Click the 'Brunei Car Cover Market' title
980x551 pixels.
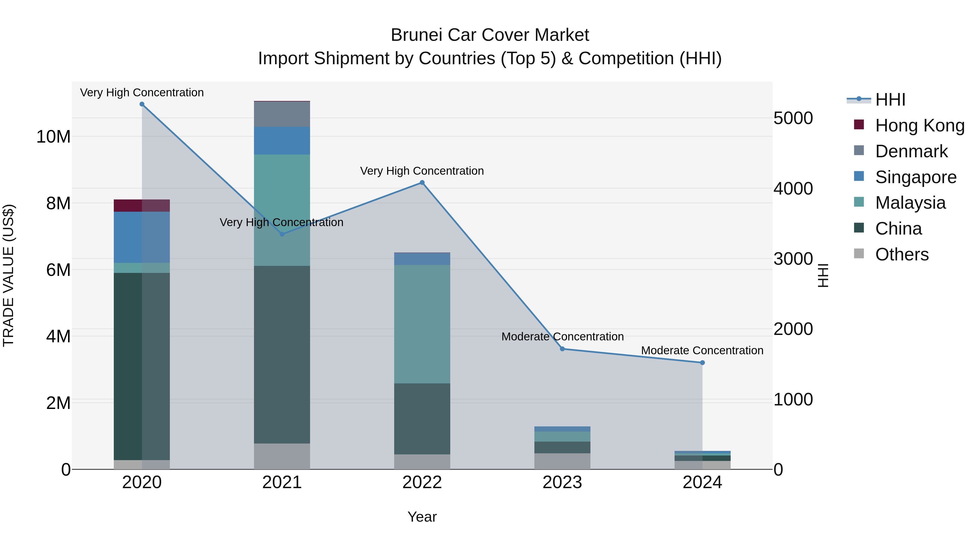tap(490, 35)
